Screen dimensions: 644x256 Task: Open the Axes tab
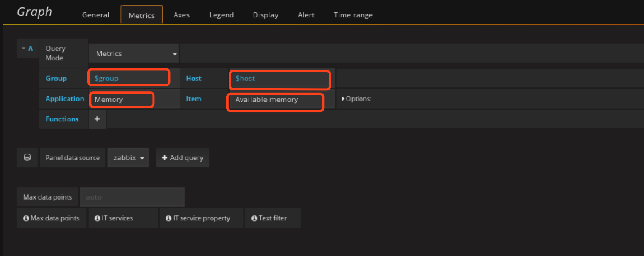coord(181,15)
